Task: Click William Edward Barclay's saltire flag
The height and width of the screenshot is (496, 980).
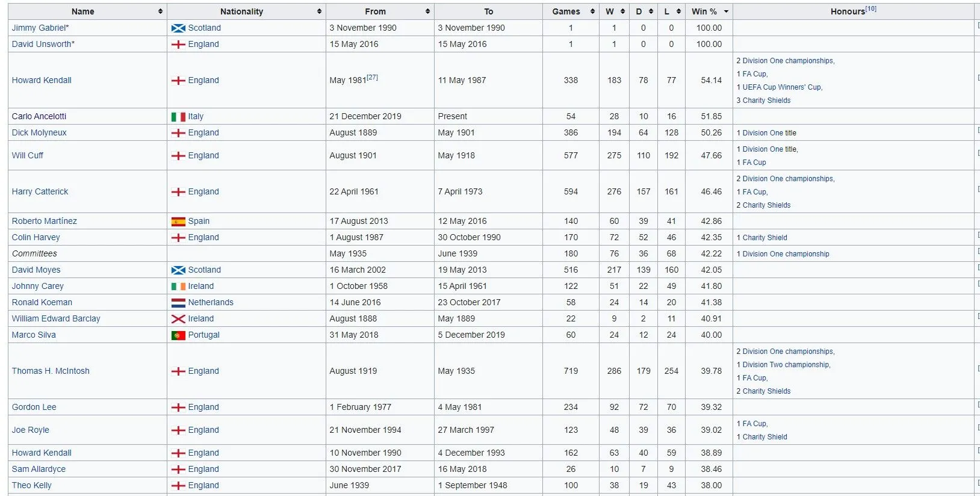Action: click(x=178, y=319)
